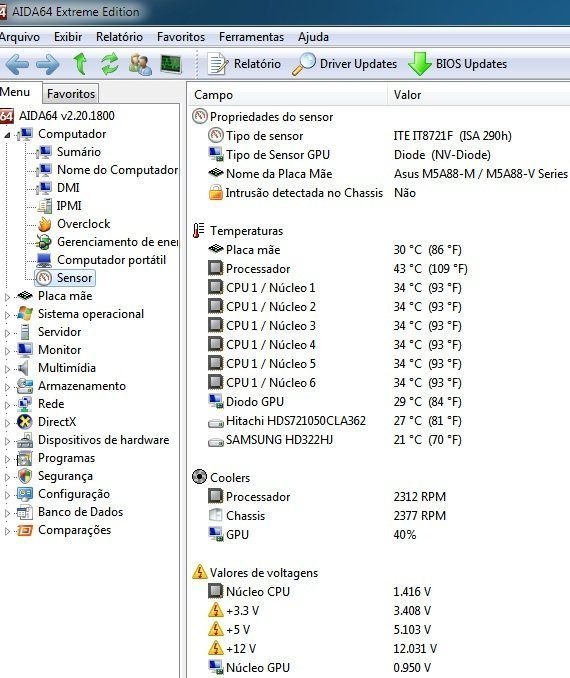The image size is (570, 678).
Task: Open Driver Updates from toolbar
Action: pyautogui.click(x=345, y=64)
